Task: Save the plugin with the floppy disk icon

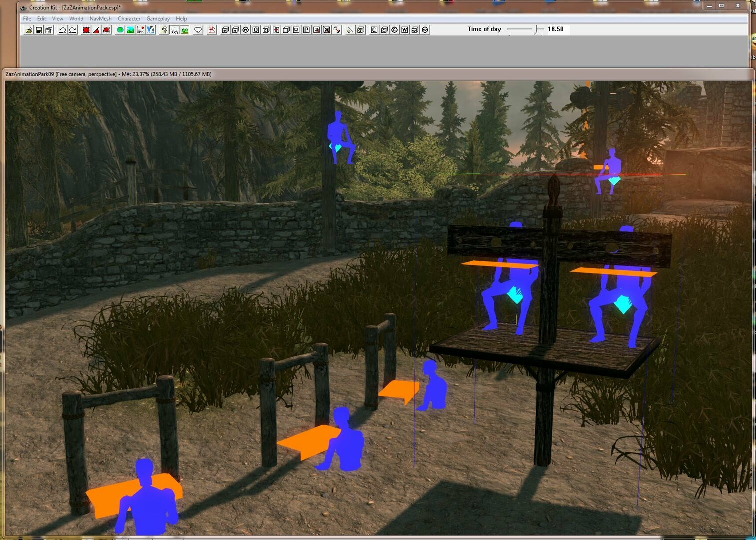Action: pyautogui.click(x=39, y=30)
